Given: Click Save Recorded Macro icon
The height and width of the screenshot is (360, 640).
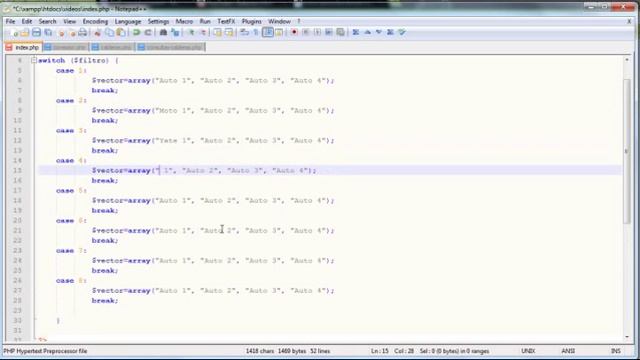Looking at the screenshot, I should pos(340,33).
